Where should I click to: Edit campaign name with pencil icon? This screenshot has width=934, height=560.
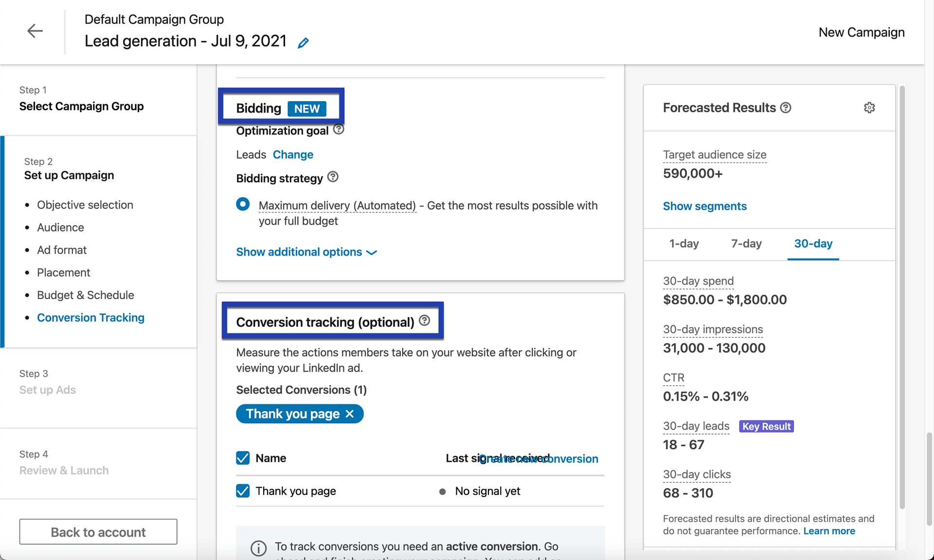point(303,43)
